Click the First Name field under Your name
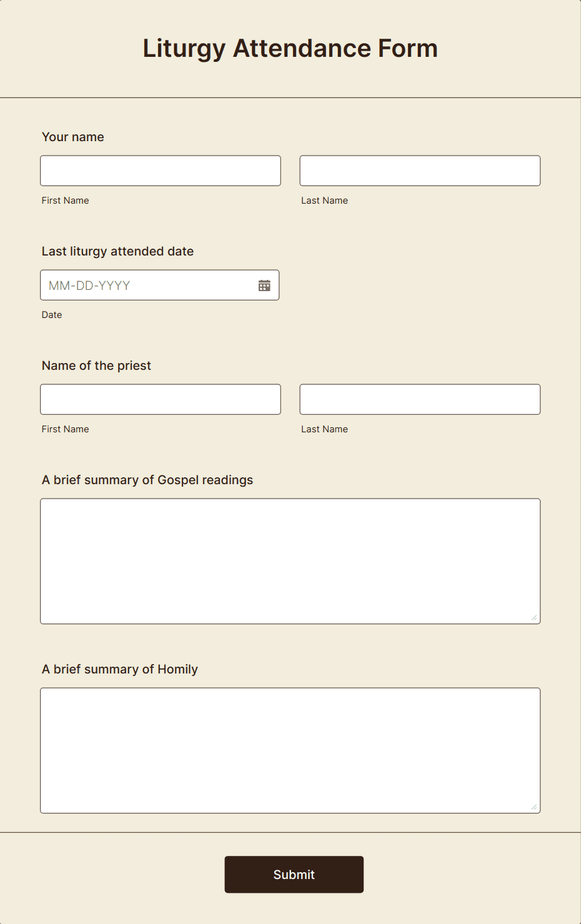Viewport: 581px width, 924px height. [161, 171]
